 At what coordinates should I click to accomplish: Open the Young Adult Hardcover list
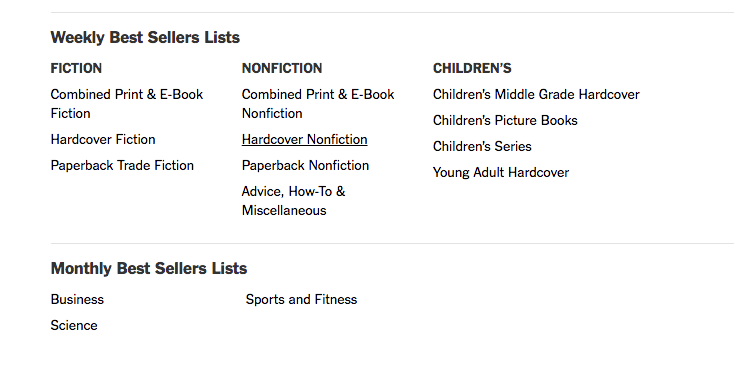coord(501,173)
